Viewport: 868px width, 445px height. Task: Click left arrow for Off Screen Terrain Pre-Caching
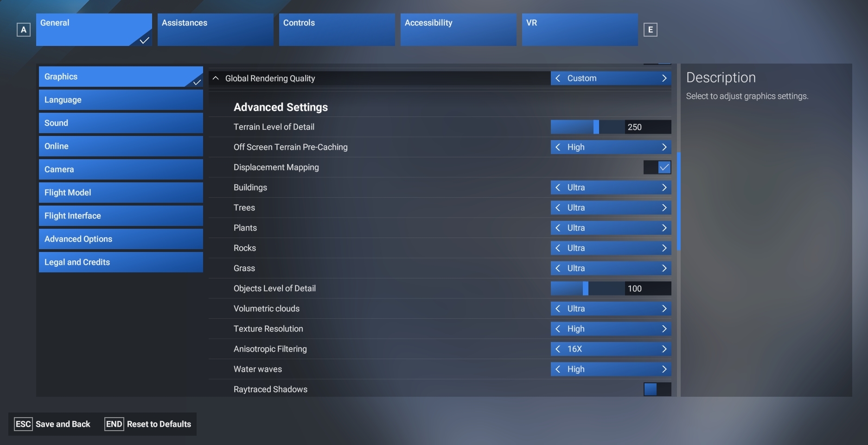558,147
